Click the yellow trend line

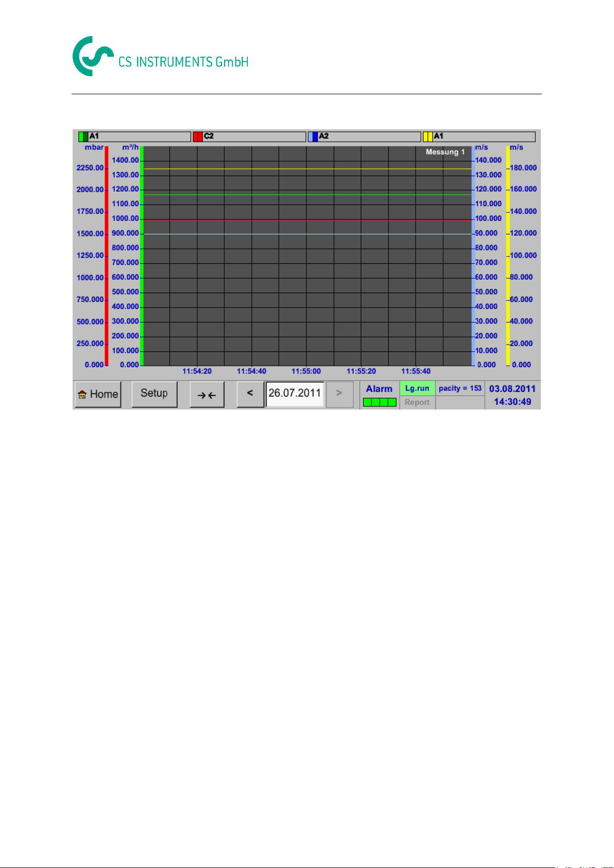tap(308, 169)
